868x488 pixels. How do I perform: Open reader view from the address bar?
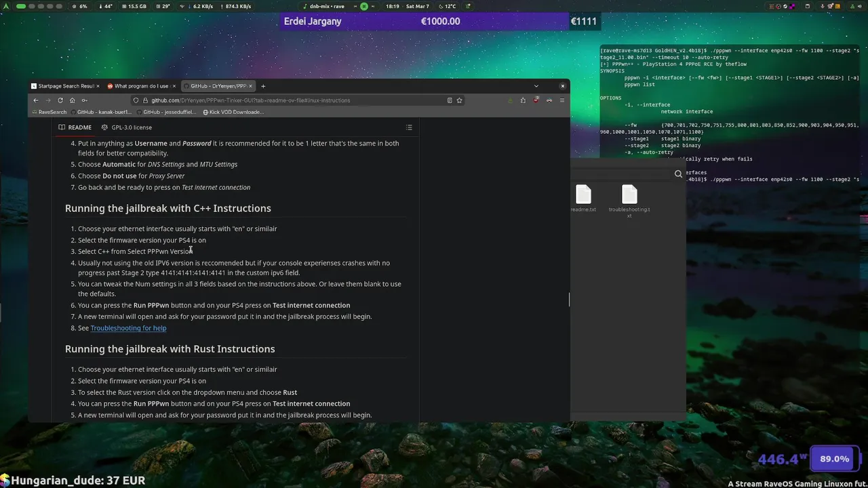(x=450, y=100)
